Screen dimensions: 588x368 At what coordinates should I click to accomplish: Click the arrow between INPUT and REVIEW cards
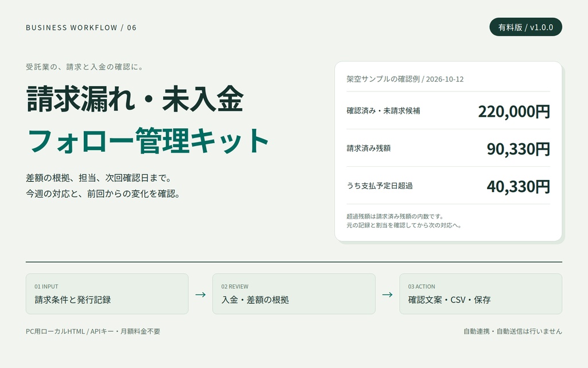tap(200, 295)
